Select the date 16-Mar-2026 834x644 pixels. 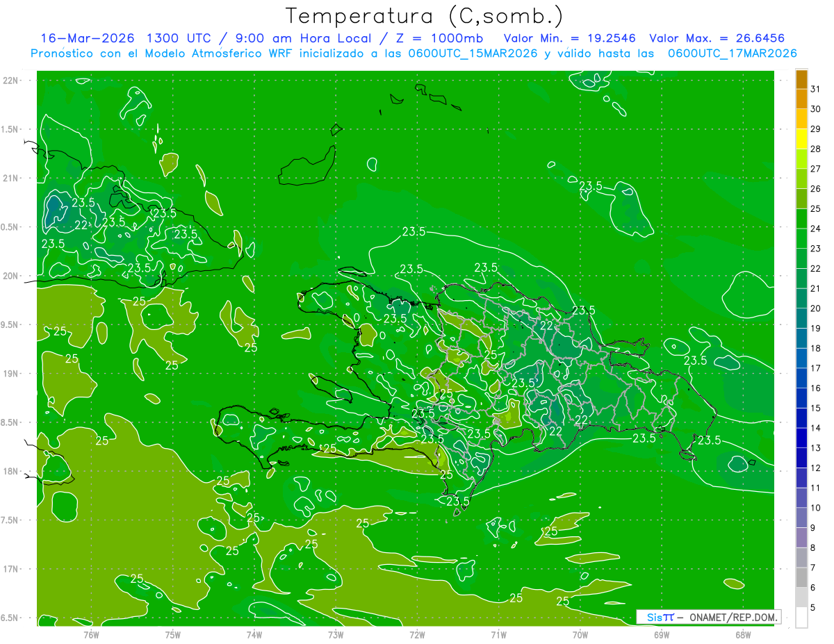(87, 38)
